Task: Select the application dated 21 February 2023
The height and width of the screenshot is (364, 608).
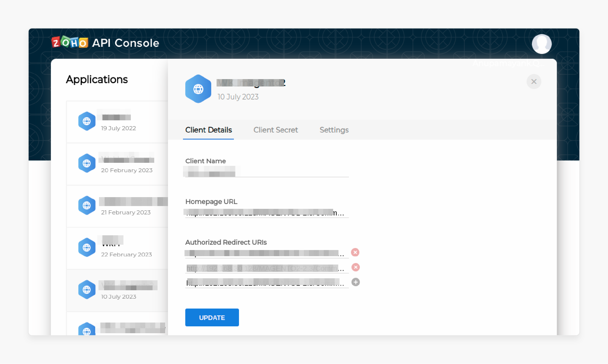Action: click(x=117, y=206)
